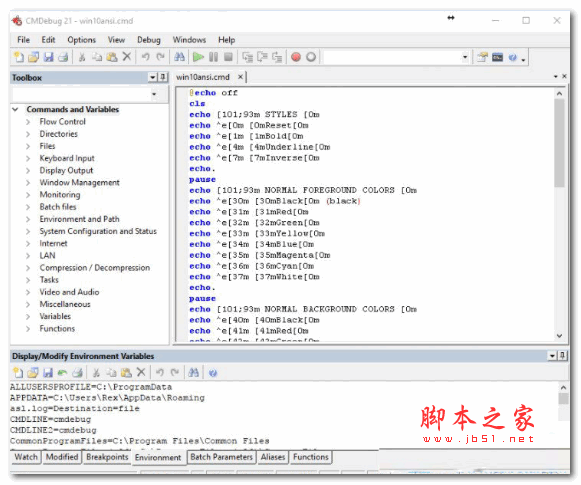Click the empty toolbar combo input field
Screen dimensions: 581x485
pos(392,57)
